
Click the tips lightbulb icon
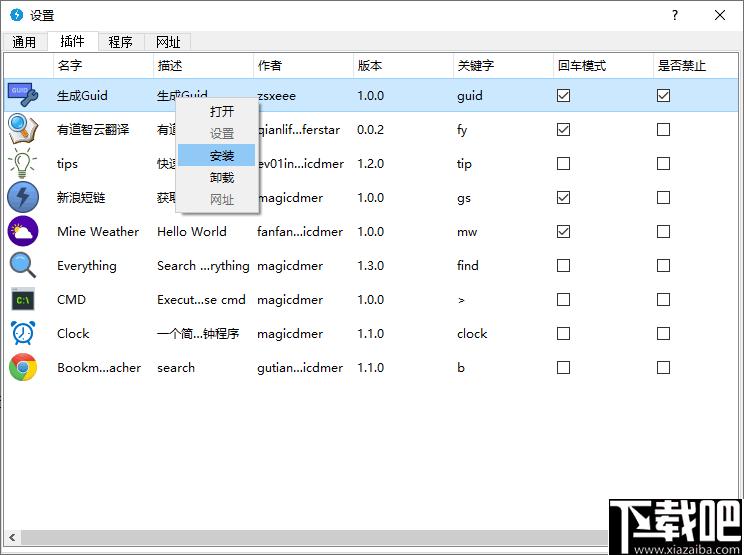coord(23,164)
